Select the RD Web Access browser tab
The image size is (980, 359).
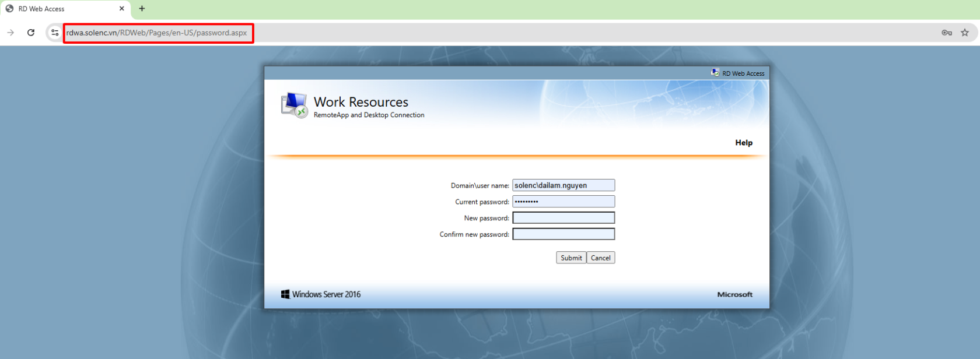click(58, 9)
